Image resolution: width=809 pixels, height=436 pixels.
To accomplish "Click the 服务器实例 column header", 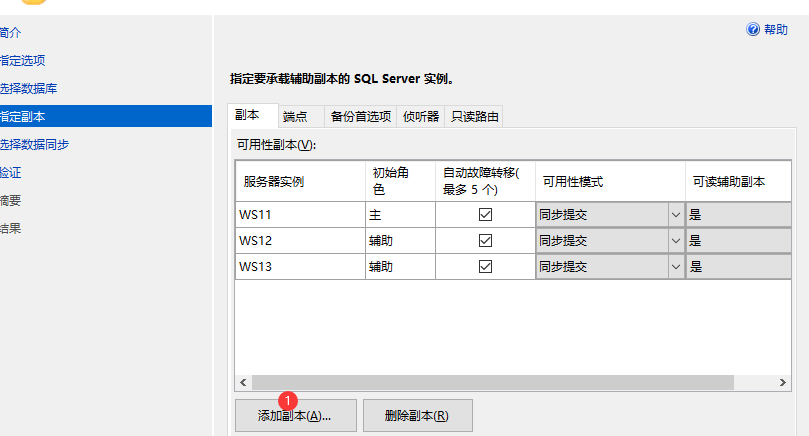I will [300, 181].
